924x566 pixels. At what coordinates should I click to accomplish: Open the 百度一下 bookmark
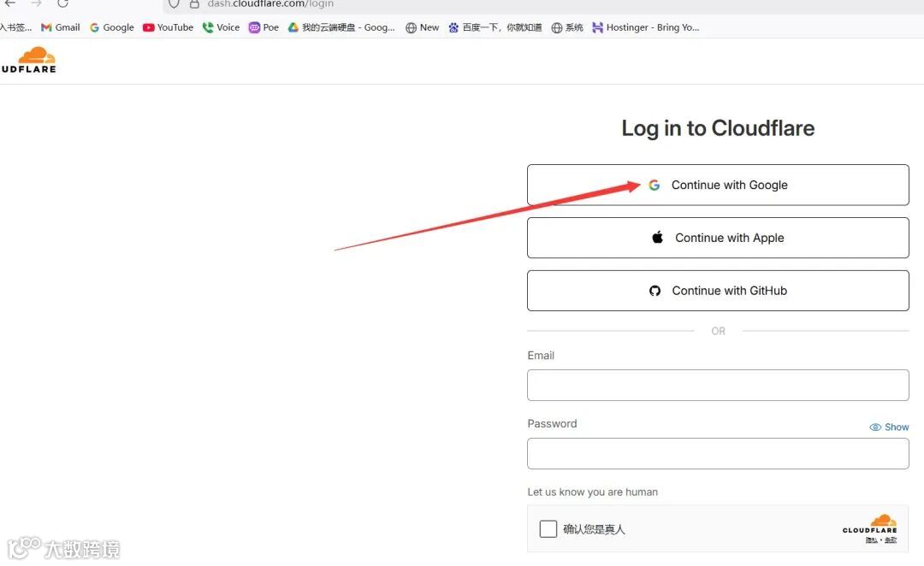point(495,27)
